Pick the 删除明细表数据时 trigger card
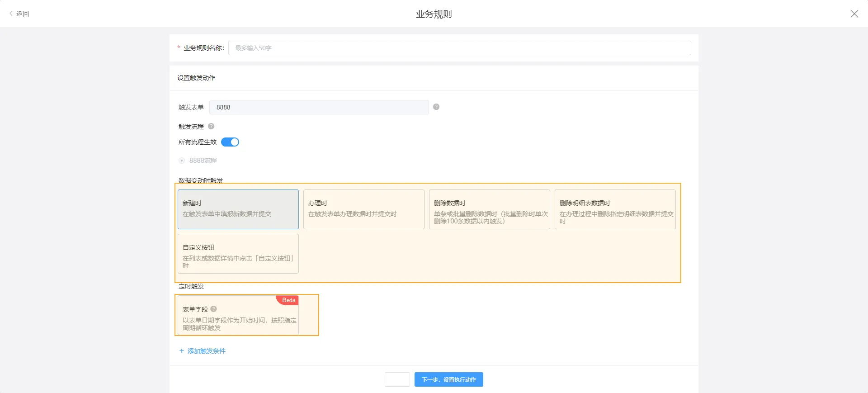Image resolution: width=868 pixels, height=393 pixels. 615,209
